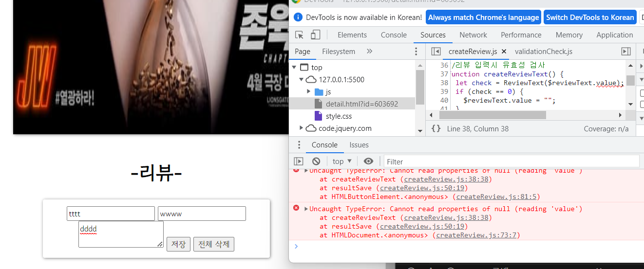Click the code.jquery.com cloud icon

[311, 128]
